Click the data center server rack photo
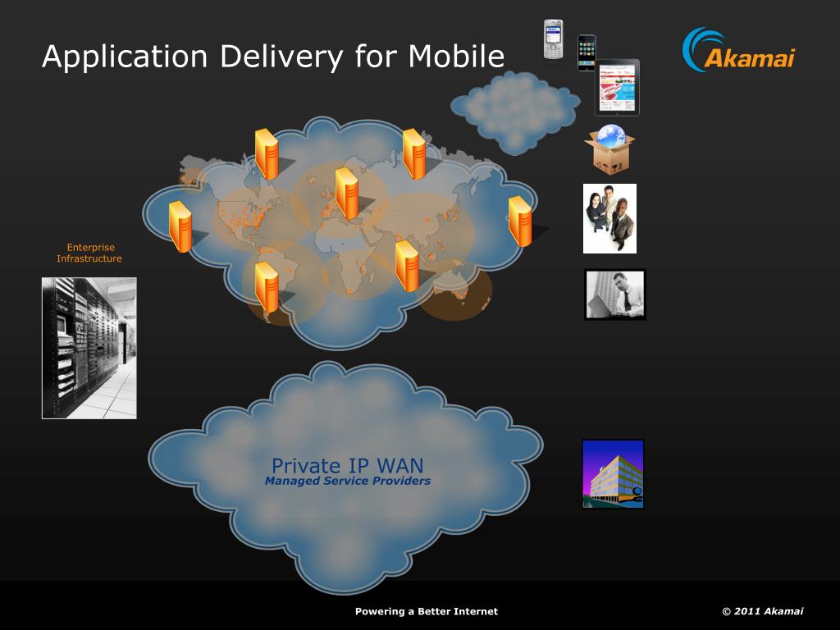The width and height of the screenshot is (840, 630). (89, 348)
